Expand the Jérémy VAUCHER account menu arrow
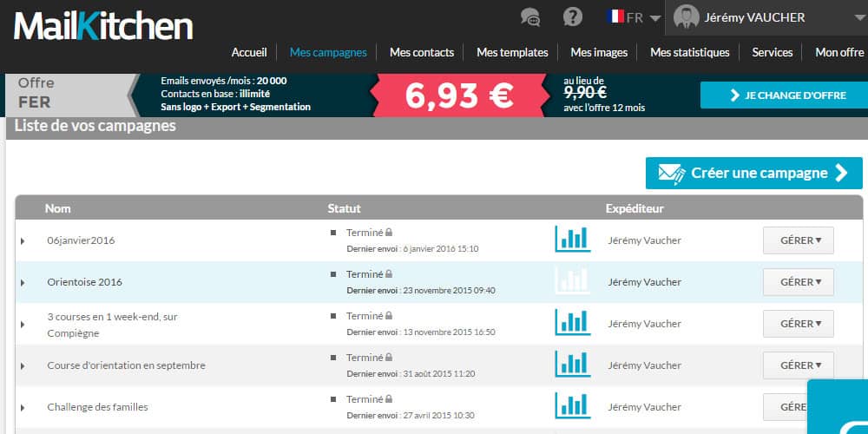Image resolution: width=868 pixels, height=434 pixels. [860, 18]
